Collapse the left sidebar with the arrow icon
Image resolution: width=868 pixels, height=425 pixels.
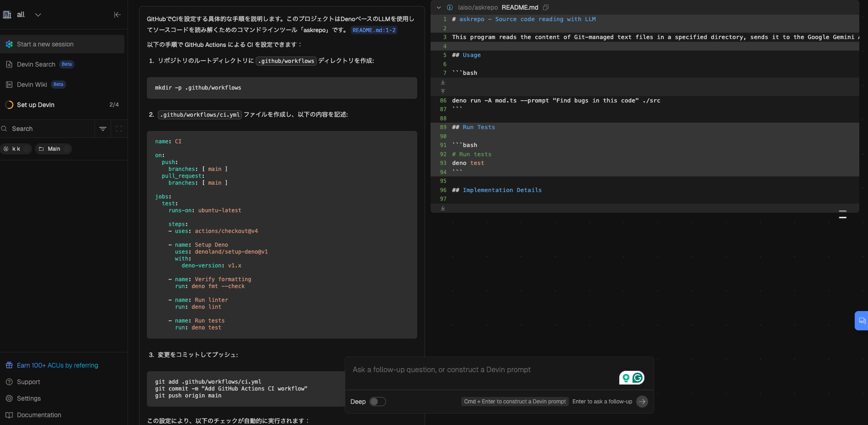click(x=118, y=15)
